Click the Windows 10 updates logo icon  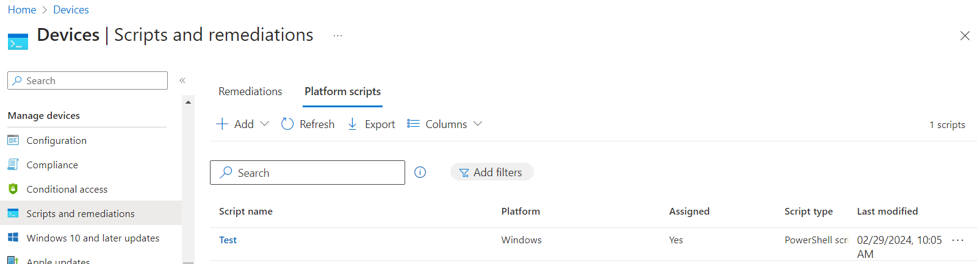[x=13, y=238]
